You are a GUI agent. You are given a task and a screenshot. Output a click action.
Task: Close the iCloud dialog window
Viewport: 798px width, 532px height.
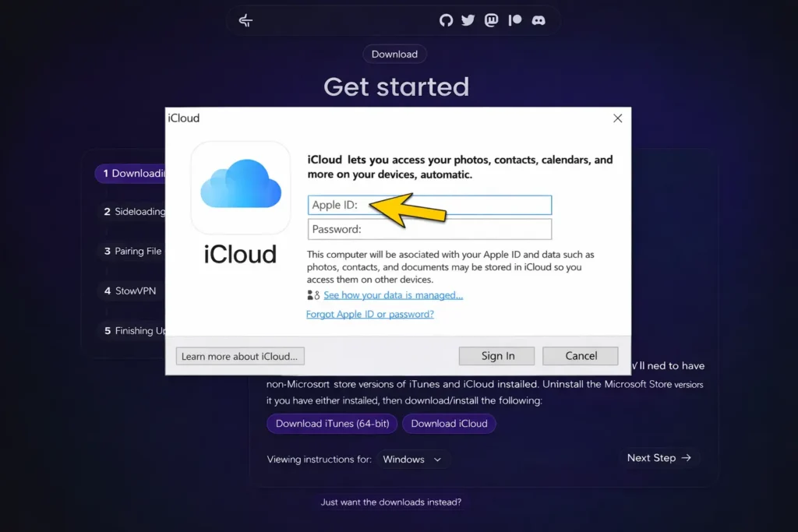click(x=617, y=118)
